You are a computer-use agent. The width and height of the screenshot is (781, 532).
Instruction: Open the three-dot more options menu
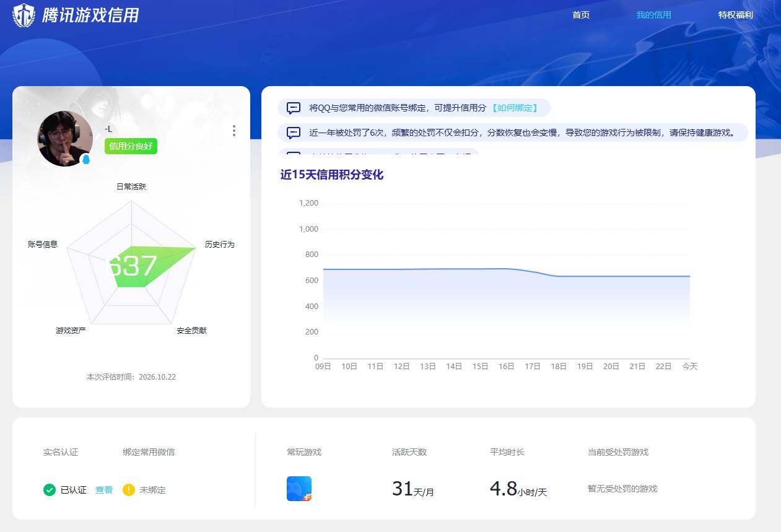pos(233,131)
